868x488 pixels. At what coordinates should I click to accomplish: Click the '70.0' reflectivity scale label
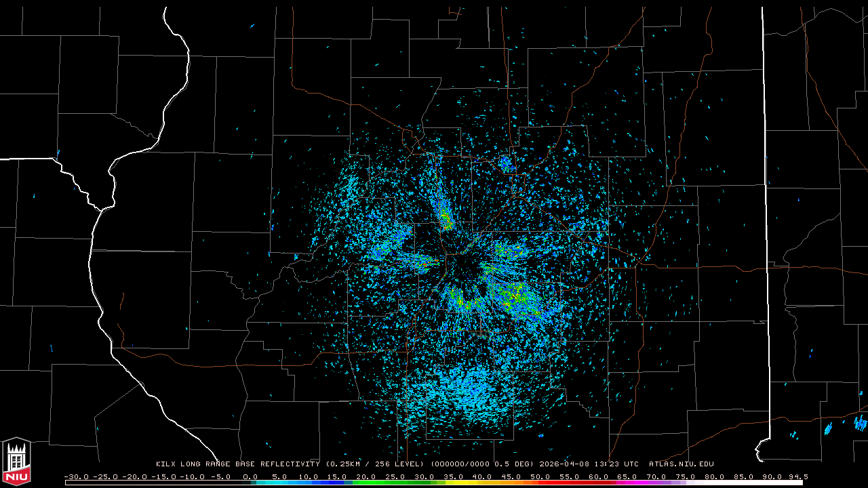click(x=656, y=476)
